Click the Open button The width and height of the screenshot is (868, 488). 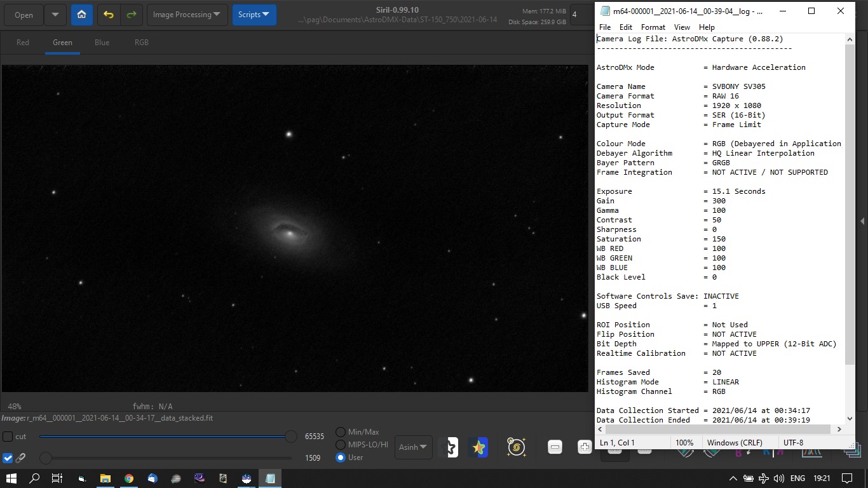click(x=24, y=15)
